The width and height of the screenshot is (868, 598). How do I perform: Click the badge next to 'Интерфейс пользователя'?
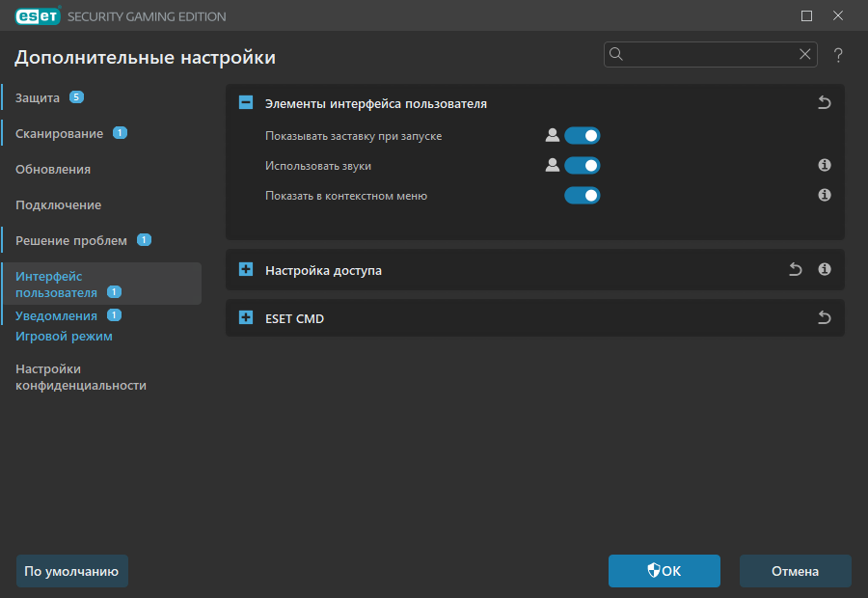click(114, 292)
